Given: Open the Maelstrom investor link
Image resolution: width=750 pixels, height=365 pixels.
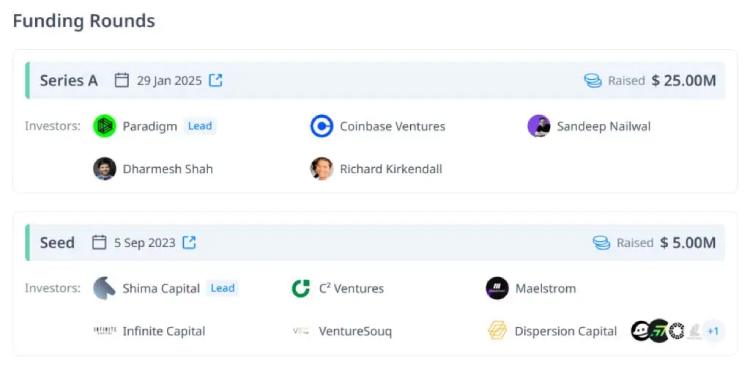Looking at the screenshot, I should click(x=545, y=288).
